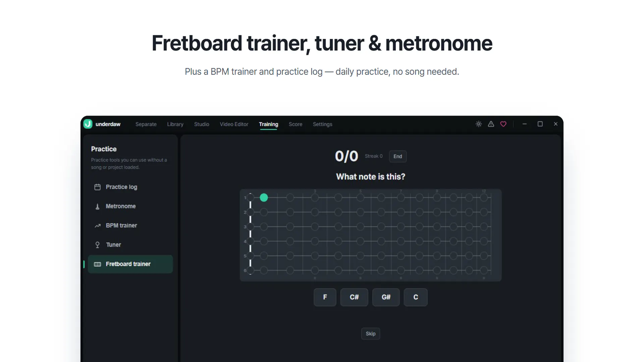The height and width of the screenshot is (362, 644).
Task: Choose the G# answer button
Action: click(x=386, y=297)
